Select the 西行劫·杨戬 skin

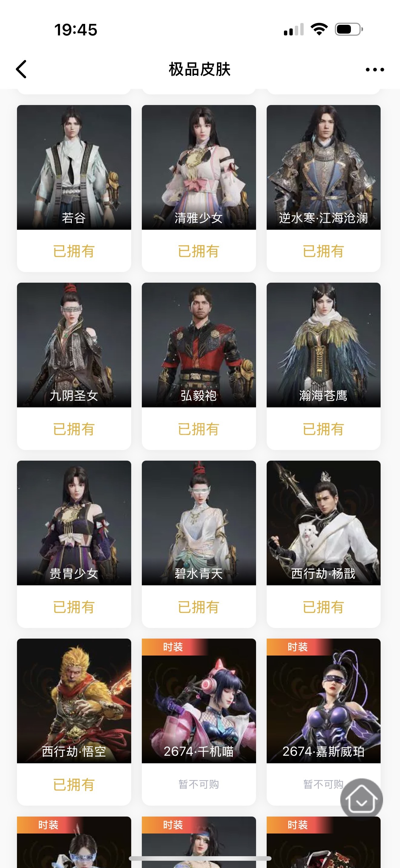323,523
